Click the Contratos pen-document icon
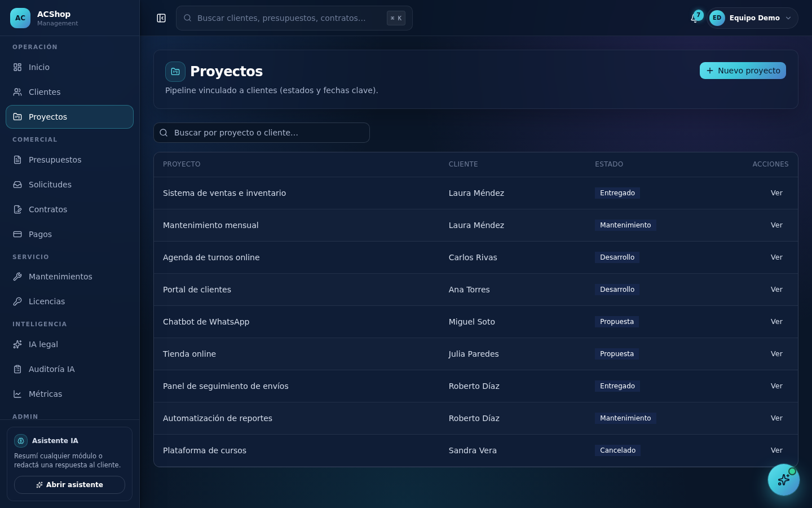Image resolution: width=812 pixels, height=508 pixels. coord(17,209)
